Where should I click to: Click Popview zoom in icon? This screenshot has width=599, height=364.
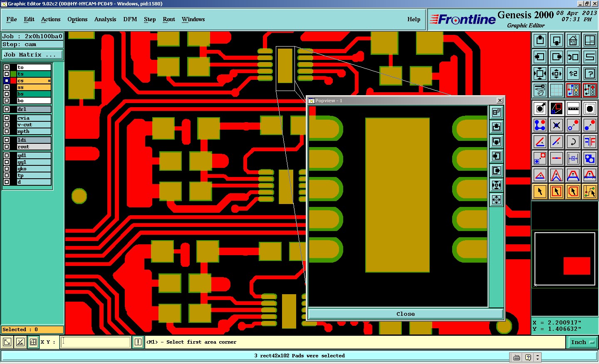496,185
